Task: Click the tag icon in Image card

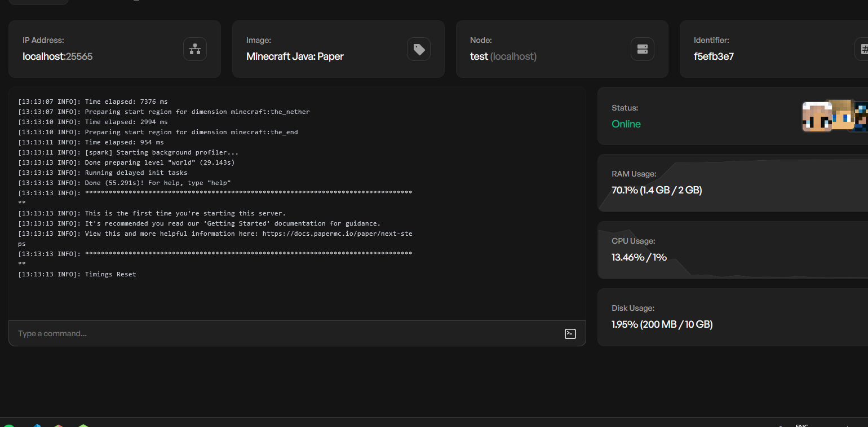Action: 419,49
